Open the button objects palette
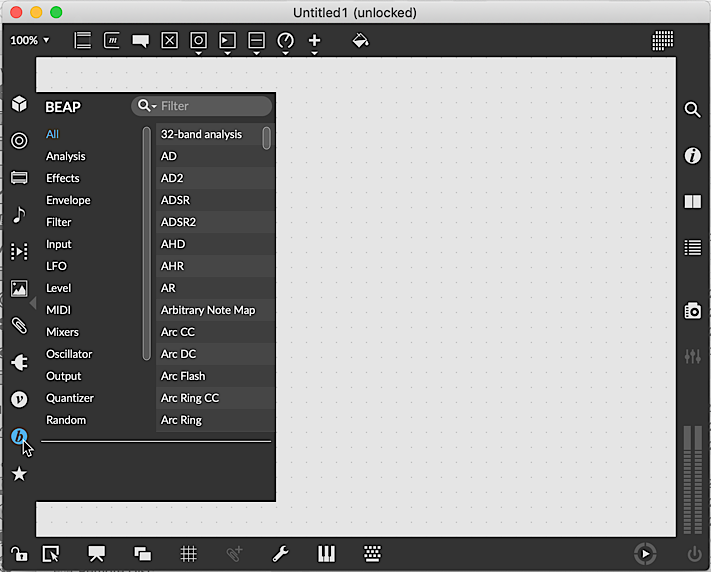The height and width of the screenshot is (572, 711). pos(198,41)
